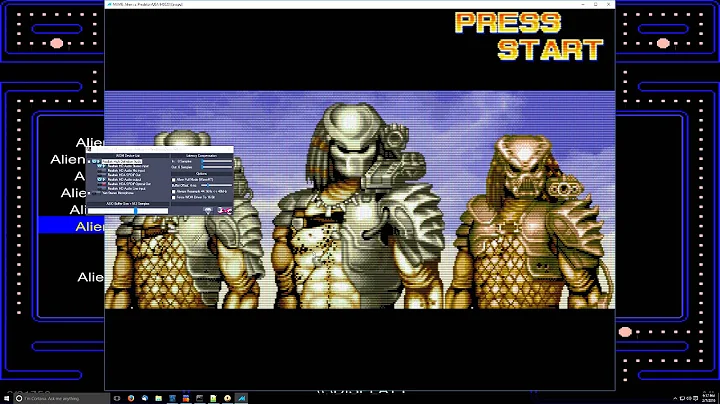This screenshot has height=404, width=720.
Task: Enable Allow Pull Mode (WaveRT) option
Action: click(174, 180)
